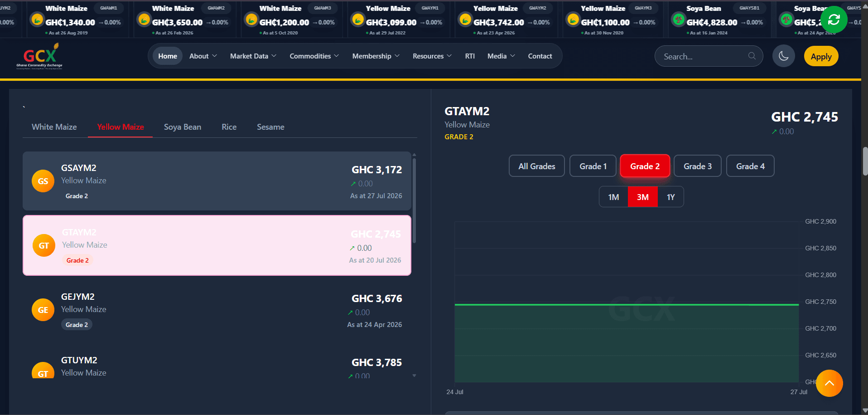The image size is (868, 415).
Task: Click the GTAYM2 heading above the chart
Action: [467, 111]
